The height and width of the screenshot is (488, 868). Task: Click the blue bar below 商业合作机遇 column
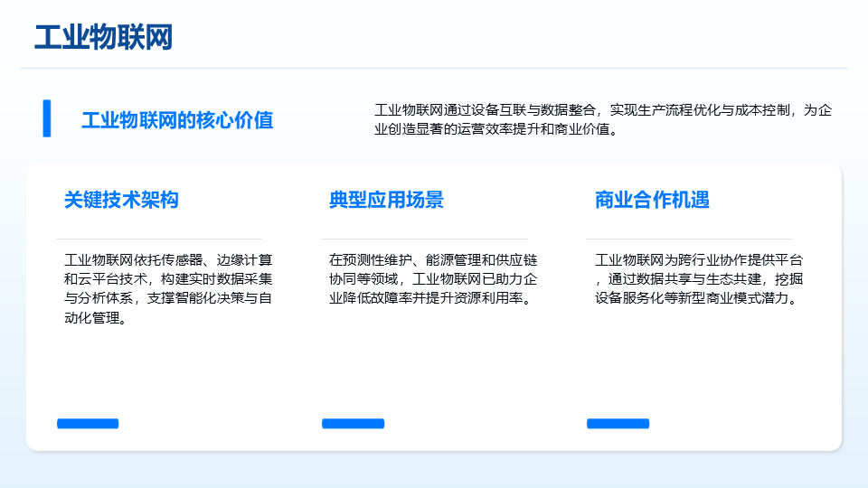coord(618,423)
